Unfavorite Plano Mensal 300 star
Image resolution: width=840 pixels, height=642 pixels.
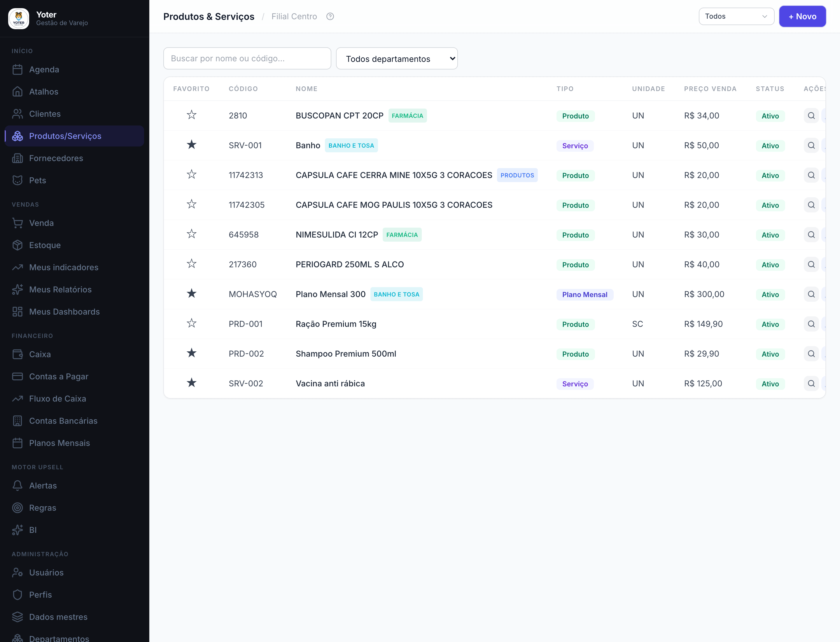click(x=191, y=294)
